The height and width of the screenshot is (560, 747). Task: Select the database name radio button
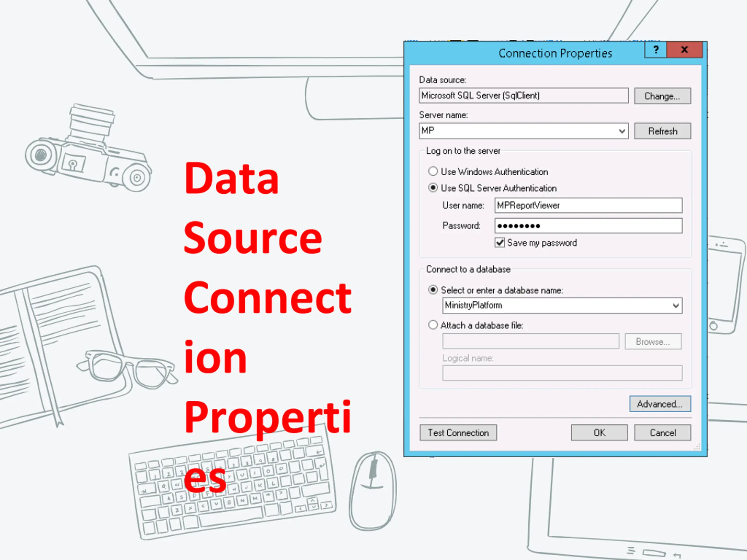[433, 290]
